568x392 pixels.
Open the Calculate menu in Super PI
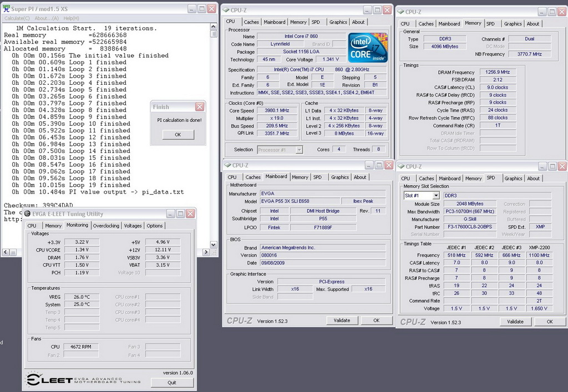point(17,18)
